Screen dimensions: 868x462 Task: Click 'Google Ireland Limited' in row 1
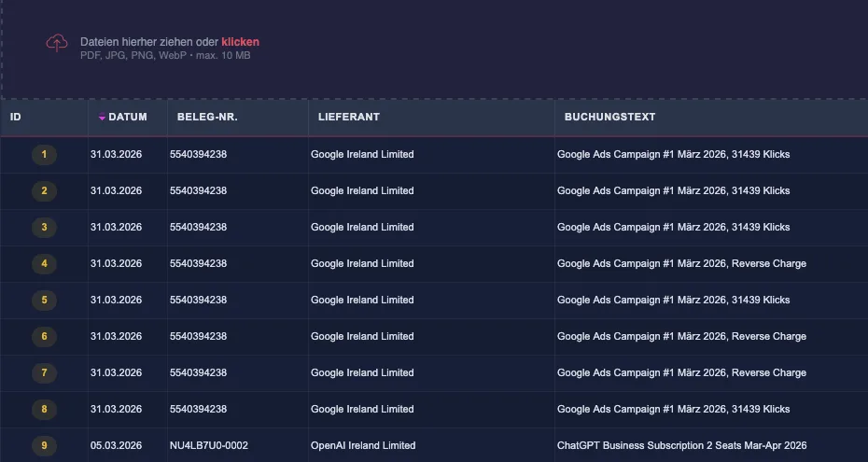click(362, 154)
